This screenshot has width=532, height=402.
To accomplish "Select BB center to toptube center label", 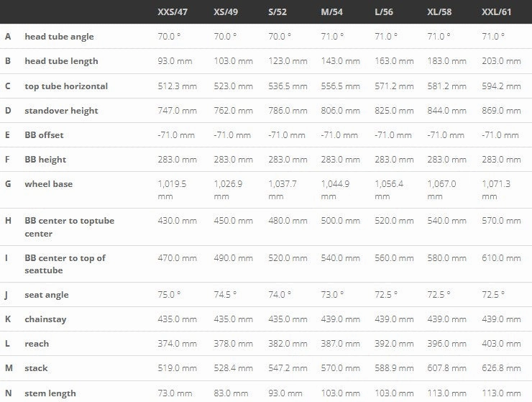I will click(x=69, y=227).
